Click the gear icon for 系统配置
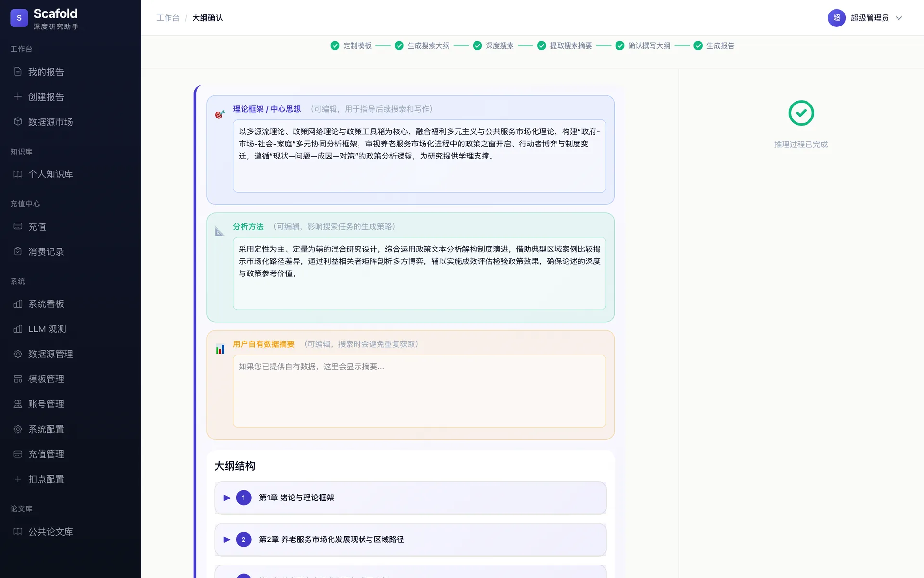 (18, 429)
